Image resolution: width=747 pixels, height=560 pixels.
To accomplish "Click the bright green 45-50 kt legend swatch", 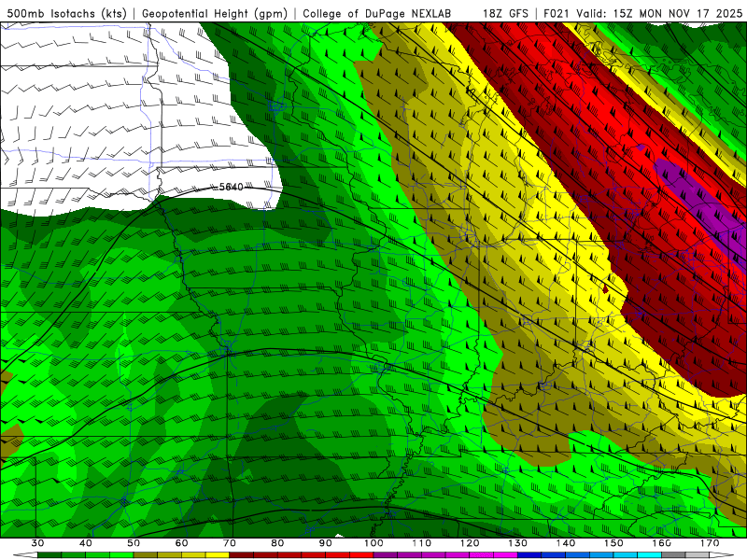I will coord(121,555).
